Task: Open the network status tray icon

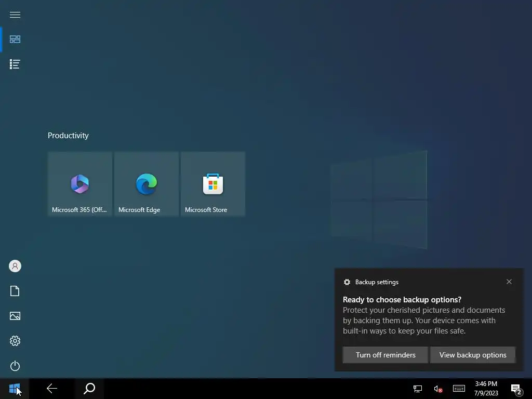Action: 418,389
